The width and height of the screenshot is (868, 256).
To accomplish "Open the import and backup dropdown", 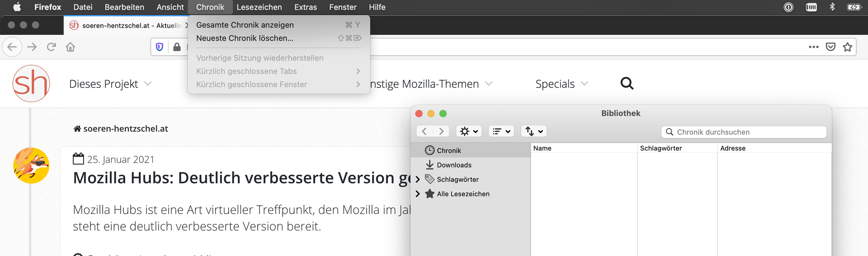I will tap(534, 131).
